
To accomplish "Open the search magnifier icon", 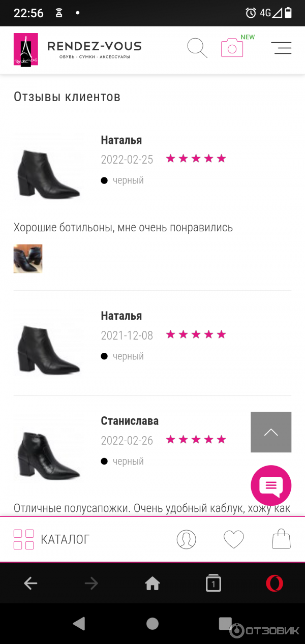I will tap(197, 48).
